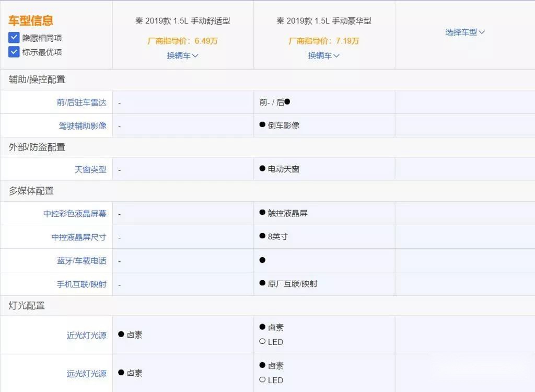Click the 近光灯光源 row label
Screen dimensions: 535x392
(87, 336)
